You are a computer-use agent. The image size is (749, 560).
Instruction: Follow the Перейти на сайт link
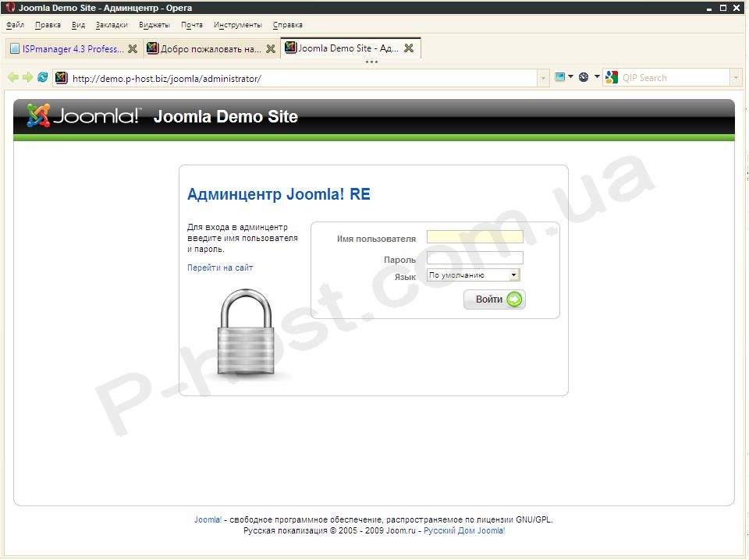[220, 268]
